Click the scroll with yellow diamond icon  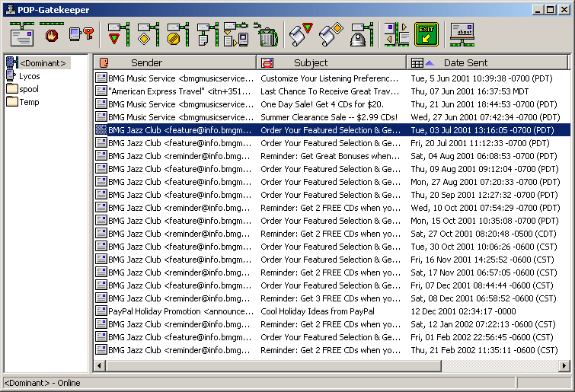(x=331, y=34)
